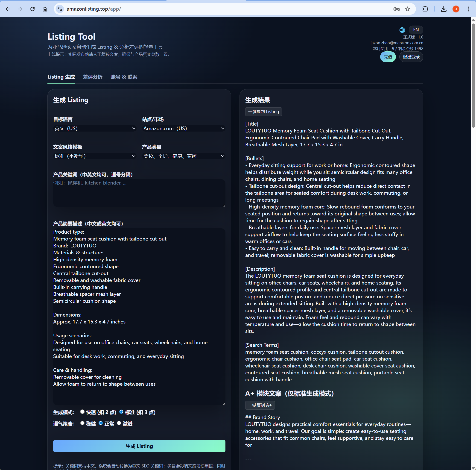The width and height of the screenshot is (476, 470).
Task: Open the 站点/市场 dropdown
Action: coord(184,128)
